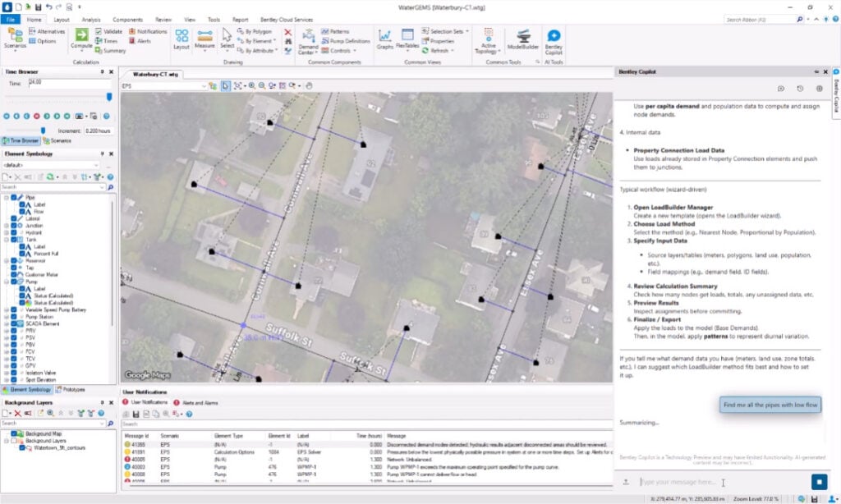
Task: Click the Compute button in ribbon
Action: point(81,39)
